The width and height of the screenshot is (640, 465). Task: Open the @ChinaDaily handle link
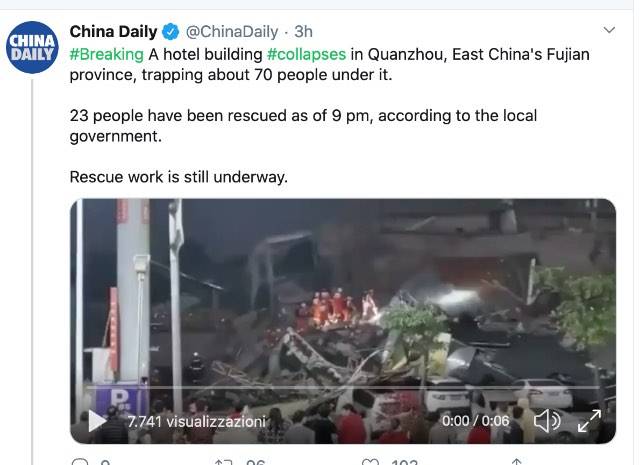click(x=231, y=32)
